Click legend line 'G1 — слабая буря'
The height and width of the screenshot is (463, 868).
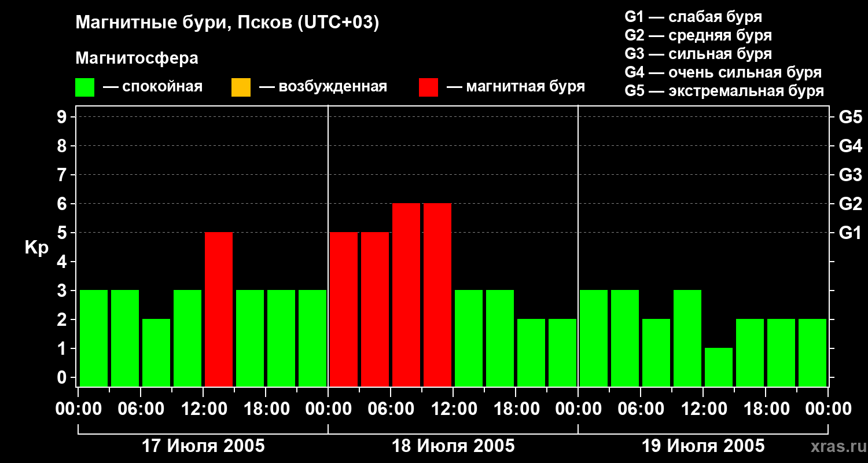point(693,17)
